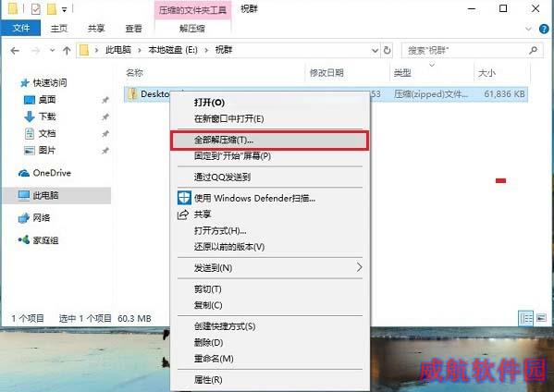Click the pin icon next to 图片
Viewport: 554px width, 392px height.
pos(105,151)
